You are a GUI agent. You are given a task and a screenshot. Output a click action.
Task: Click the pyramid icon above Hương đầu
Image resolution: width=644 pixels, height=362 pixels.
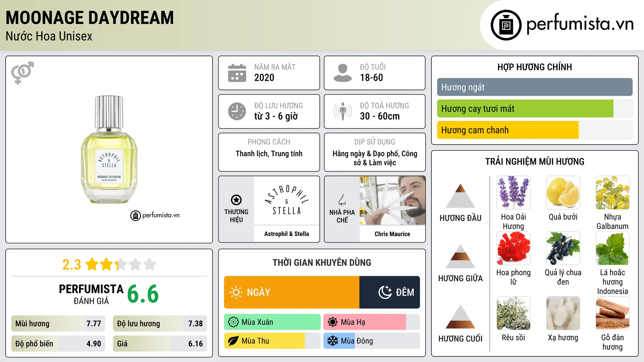point(460,196)
